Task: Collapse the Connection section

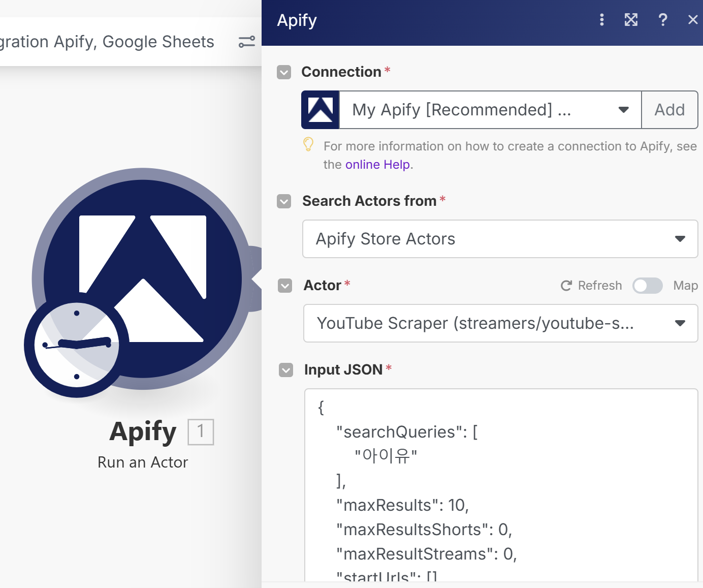Action: [x=284, y=72]
